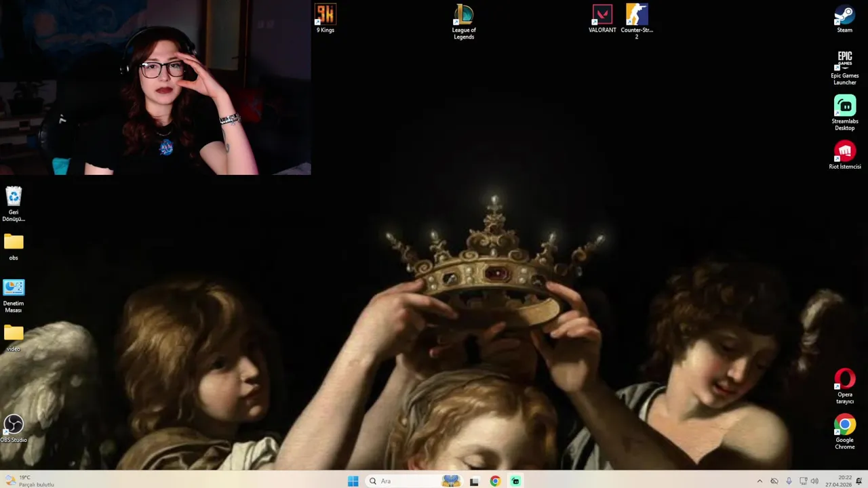Open the black-and-white app in taskbar
This screenshot has height=488, width=868.
click(474, 481)
